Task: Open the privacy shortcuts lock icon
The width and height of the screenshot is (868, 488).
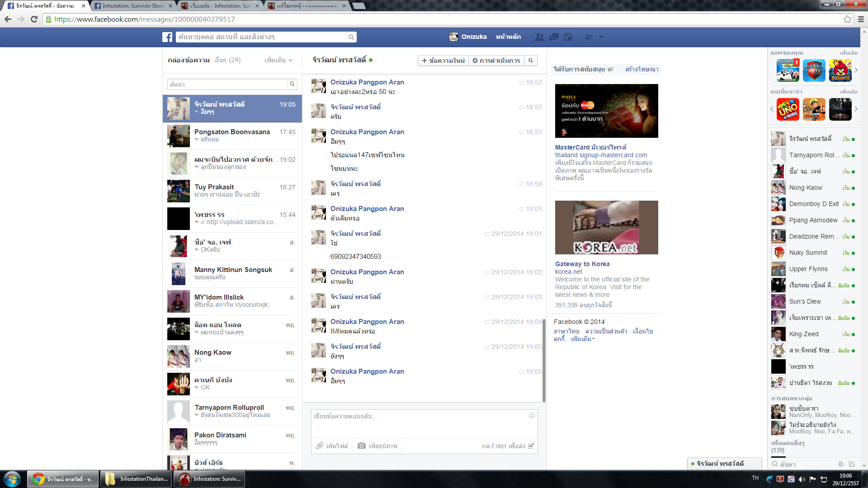Action: tap(589, 37)
